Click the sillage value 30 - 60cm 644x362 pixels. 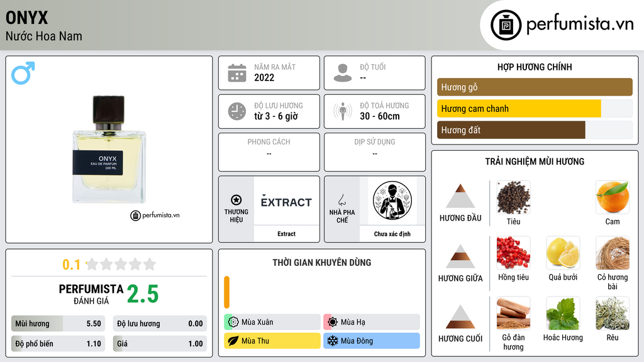pos(380,116)
